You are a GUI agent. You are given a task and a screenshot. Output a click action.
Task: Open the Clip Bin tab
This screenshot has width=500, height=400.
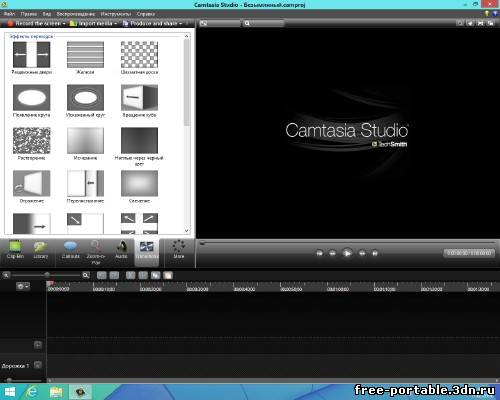coord(15,251)
